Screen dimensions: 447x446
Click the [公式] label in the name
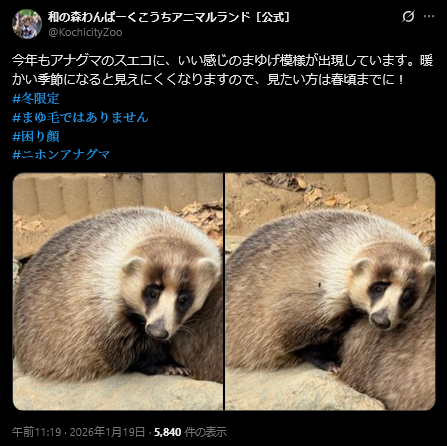(273, 17)
